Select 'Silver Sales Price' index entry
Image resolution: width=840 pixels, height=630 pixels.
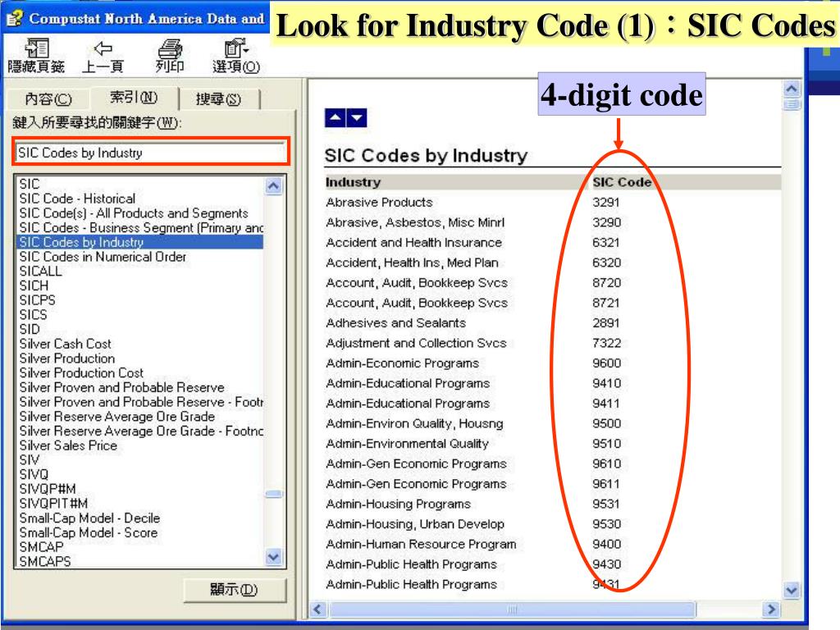click(x=68, y=445)
